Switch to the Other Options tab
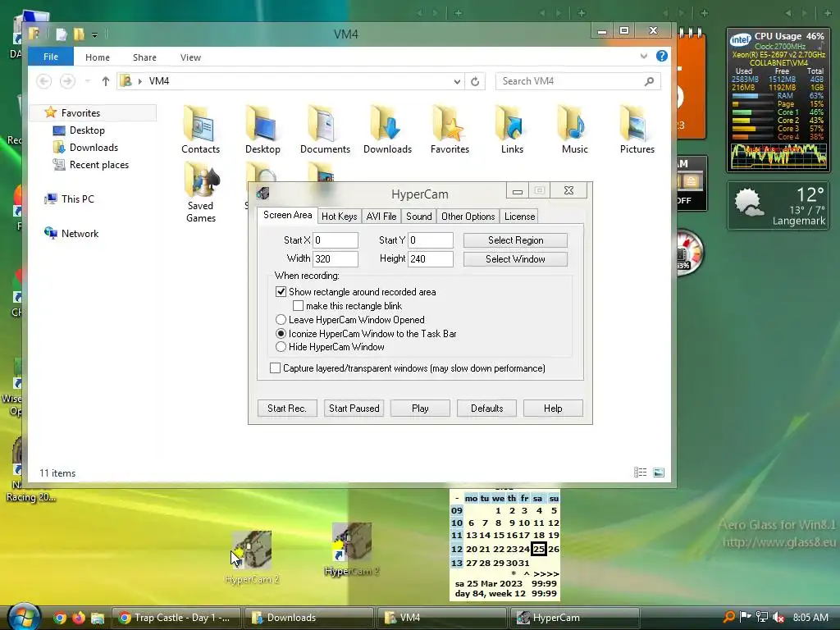The height and width of the screenshot is (630, 840). [468, 217]
